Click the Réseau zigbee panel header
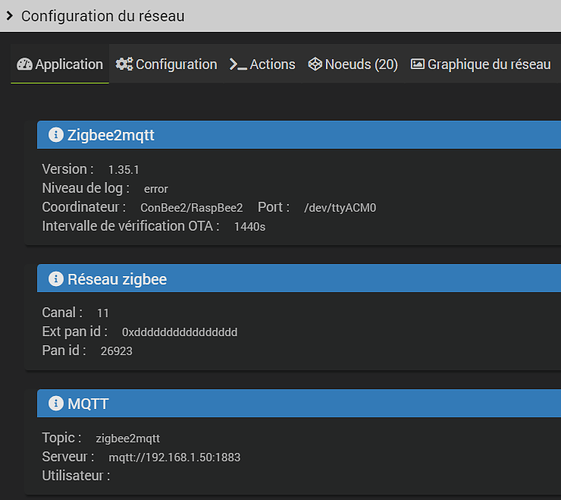561x500 pixels. tap(299, 278)
